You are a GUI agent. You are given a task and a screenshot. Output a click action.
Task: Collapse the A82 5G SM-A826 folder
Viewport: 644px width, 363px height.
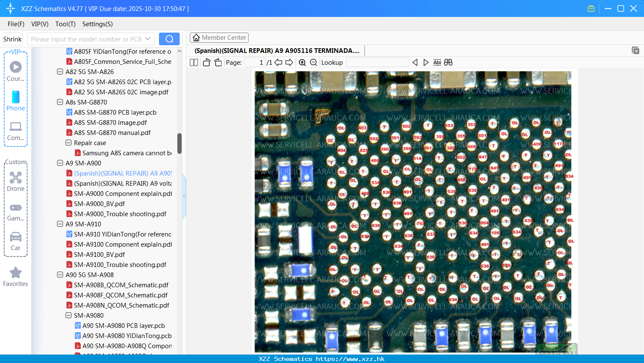coord(60,72)
